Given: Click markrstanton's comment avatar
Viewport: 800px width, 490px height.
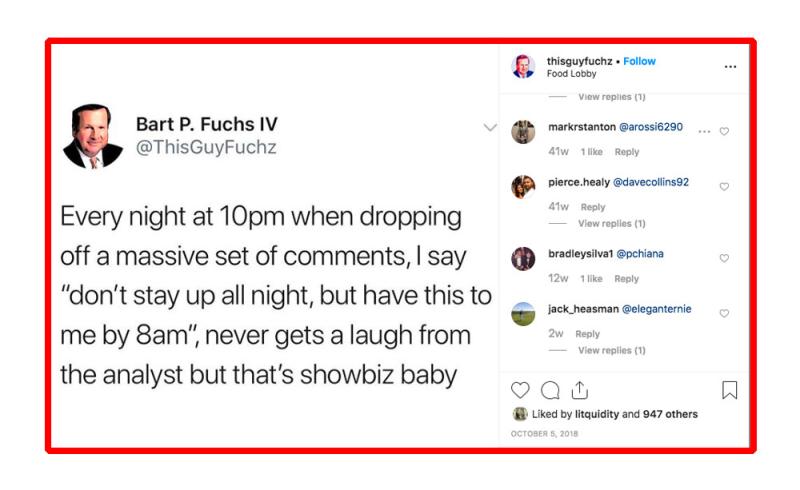Looking at the screenshot, I should [523, 132].
